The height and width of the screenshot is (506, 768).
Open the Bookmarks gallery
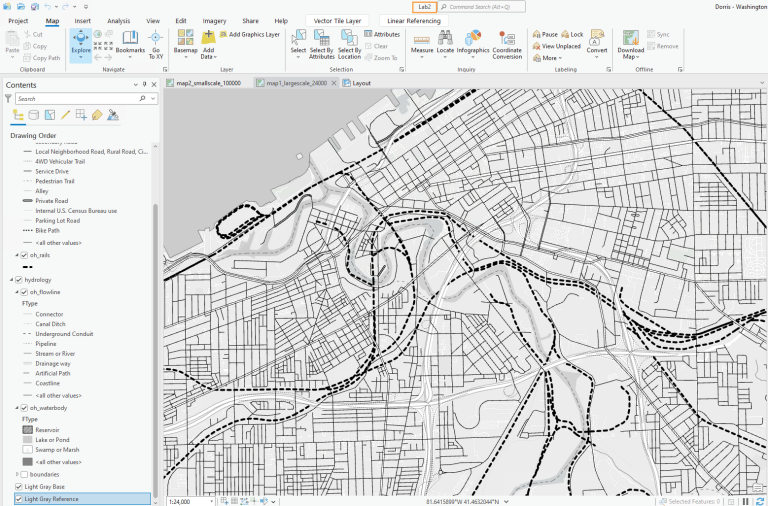(130, 42)
